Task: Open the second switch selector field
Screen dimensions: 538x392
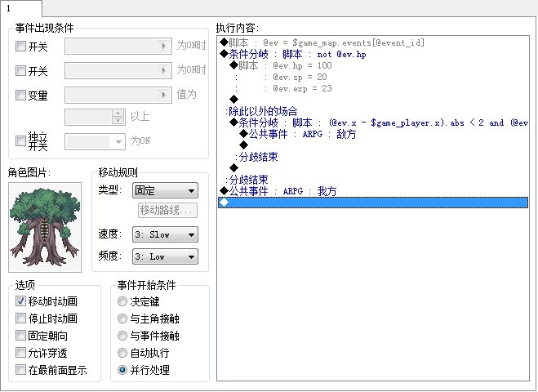Action: coord(118,70)
